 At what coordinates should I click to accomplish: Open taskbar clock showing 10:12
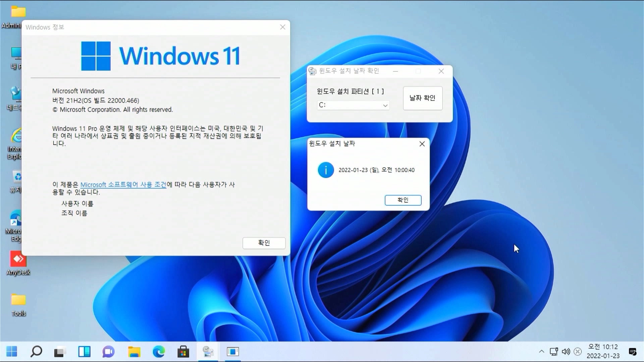click(x=603, y=351)
